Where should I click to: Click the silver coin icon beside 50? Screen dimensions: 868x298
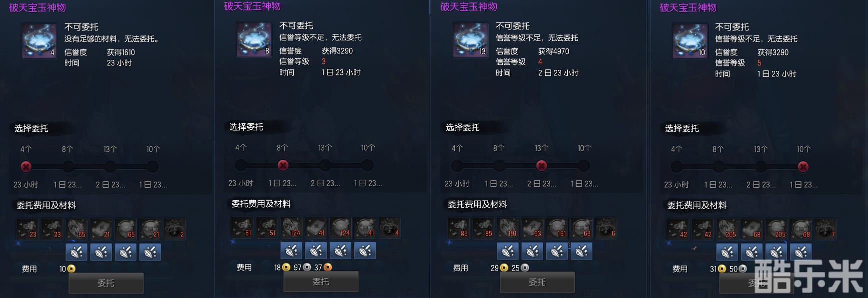743,269
